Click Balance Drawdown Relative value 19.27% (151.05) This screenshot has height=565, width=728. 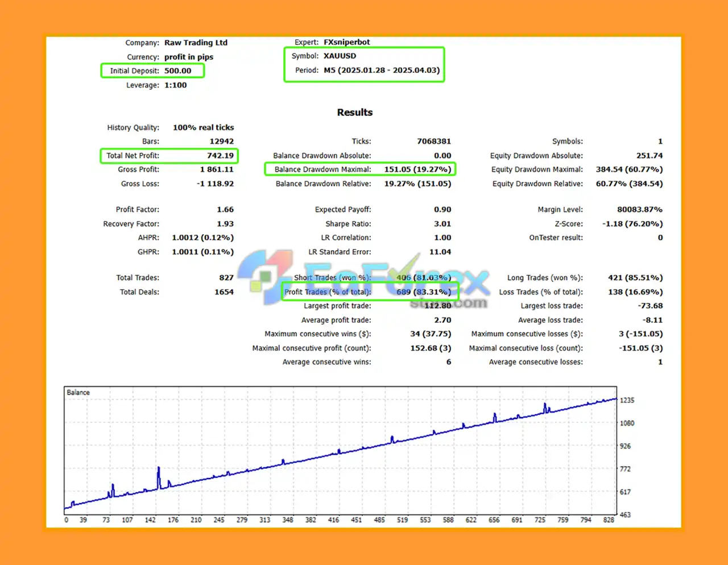tap(417, 184)
